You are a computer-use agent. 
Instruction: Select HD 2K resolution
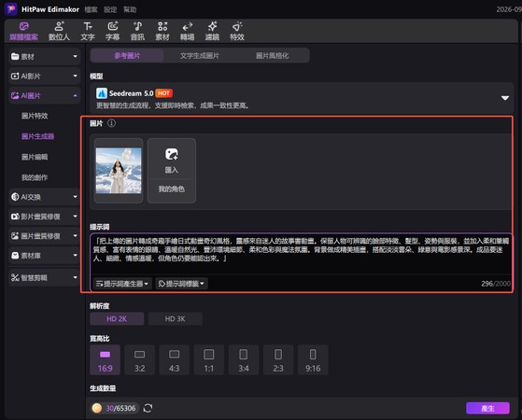pos(117,319)
